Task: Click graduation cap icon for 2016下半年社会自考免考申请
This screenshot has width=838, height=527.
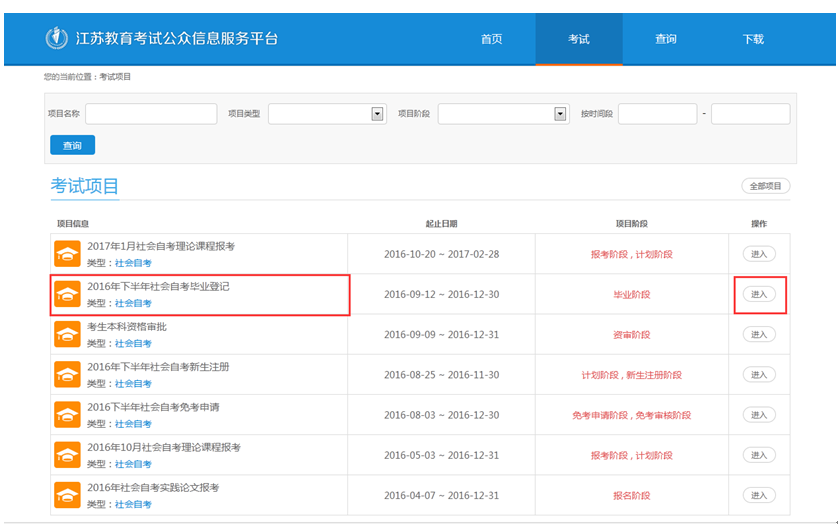Action: click(67, 415)
